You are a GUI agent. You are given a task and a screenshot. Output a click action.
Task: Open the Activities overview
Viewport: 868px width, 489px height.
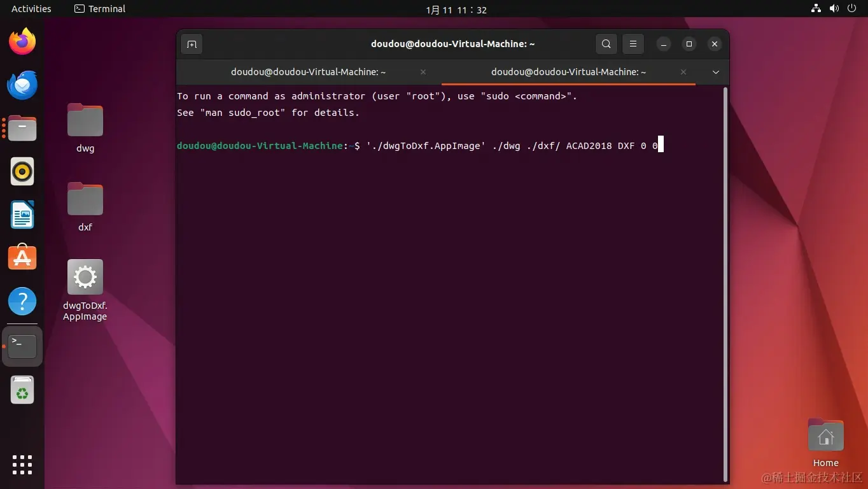click(x=31, y=8)
